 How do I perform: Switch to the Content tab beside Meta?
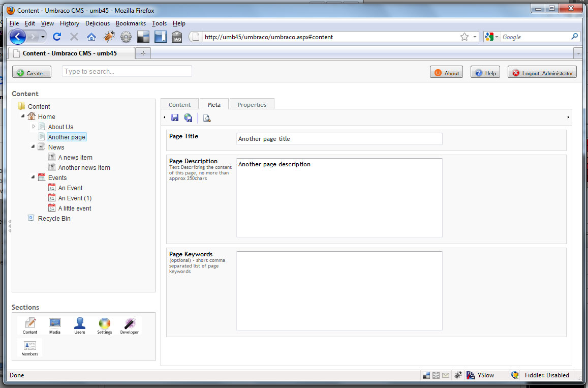(x=179, y=104)
